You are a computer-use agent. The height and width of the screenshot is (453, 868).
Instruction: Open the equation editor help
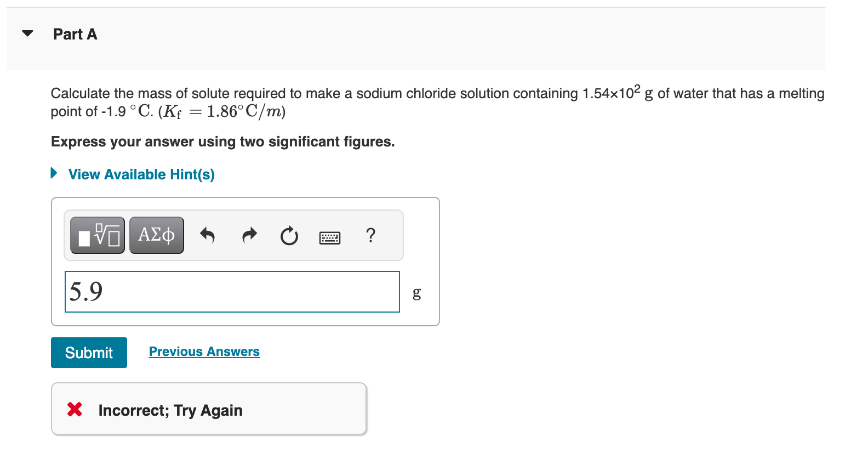(370, 236)
